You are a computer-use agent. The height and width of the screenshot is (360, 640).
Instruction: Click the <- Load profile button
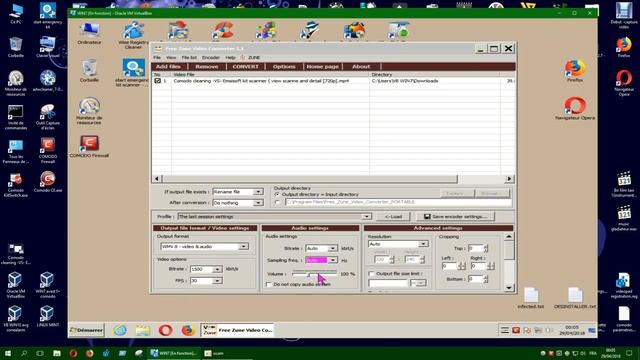click(x=393, y=216)
